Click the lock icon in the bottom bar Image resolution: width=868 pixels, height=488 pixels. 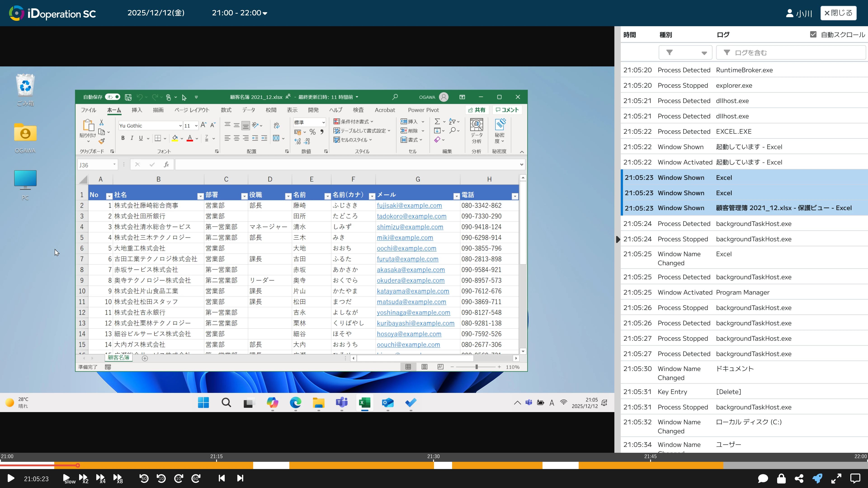coord(781,478)
